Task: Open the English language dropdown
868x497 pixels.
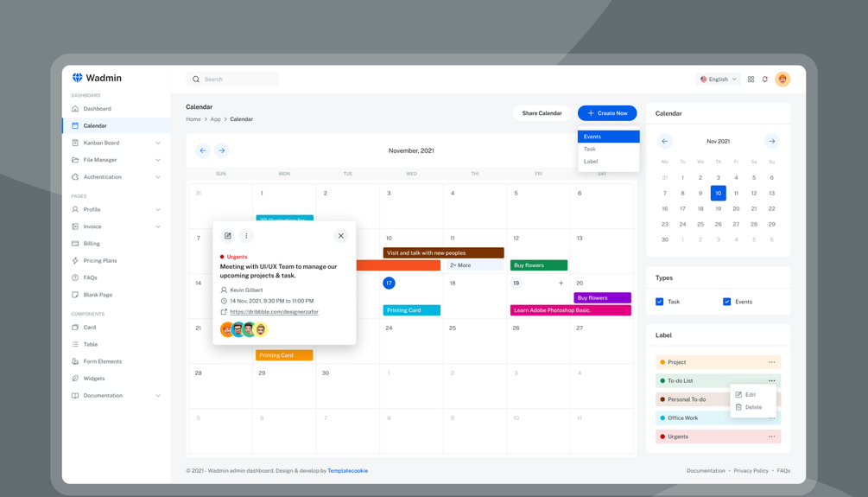Action: click(x=718, y=80)
